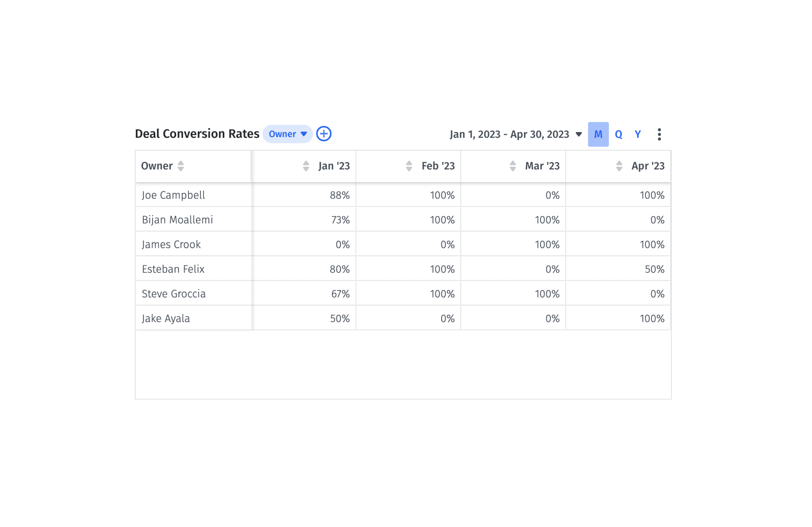Image resolution: width=812 pixels, height=527 pixels.
Task: Select the Joe Campbell row
Action: tap(403, 195)
